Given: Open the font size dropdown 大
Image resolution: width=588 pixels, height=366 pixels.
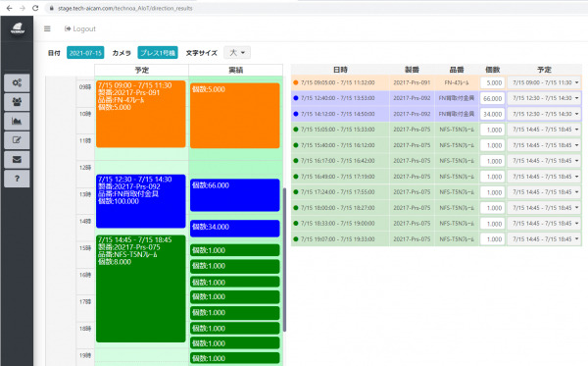Looking at the screenshot, I should pos(237,53).
